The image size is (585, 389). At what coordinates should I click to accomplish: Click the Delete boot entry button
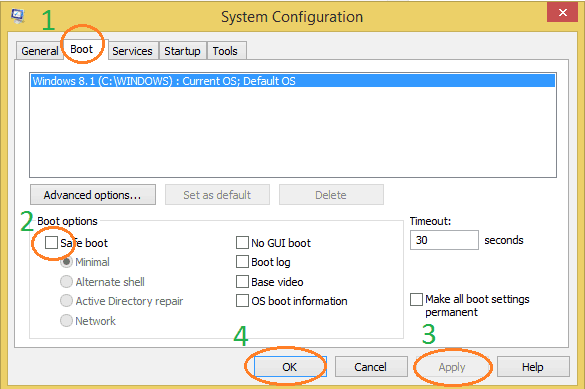click(x=331, y=195)
